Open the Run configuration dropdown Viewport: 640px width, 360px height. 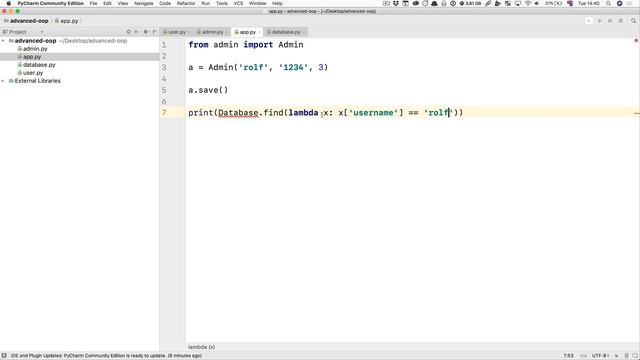click(x=589, y=21)
